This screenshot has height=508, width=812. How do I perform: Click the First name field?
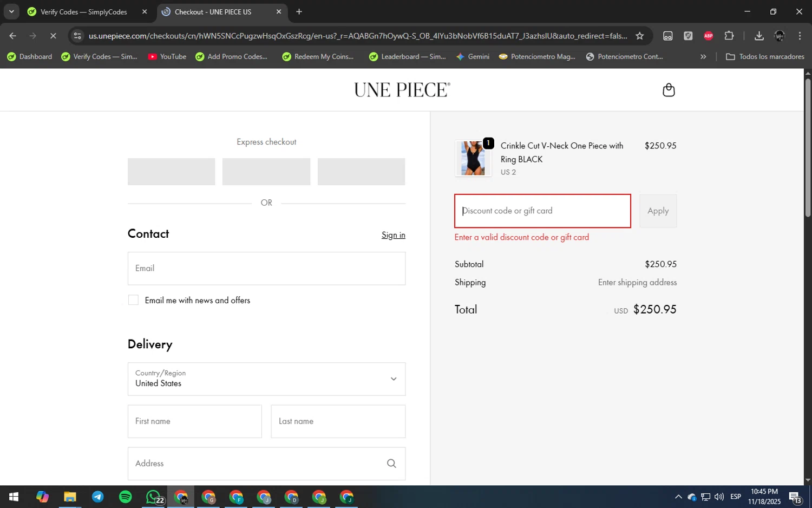click(x=194, y=421)
